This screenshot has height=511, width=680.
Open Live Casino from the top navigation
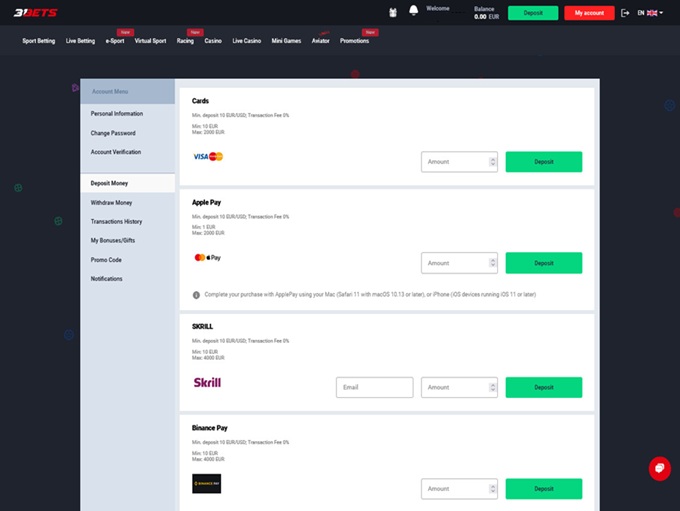(246, 41)
